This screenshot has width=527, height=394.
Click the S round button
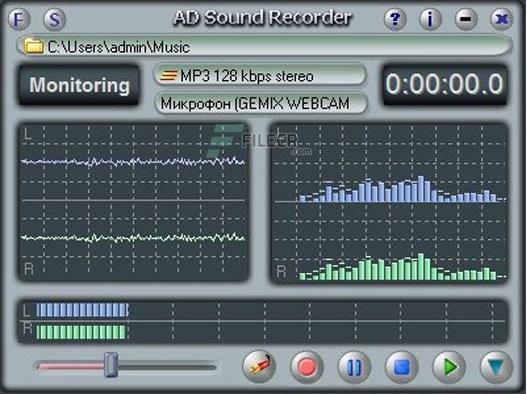point(54,19)
